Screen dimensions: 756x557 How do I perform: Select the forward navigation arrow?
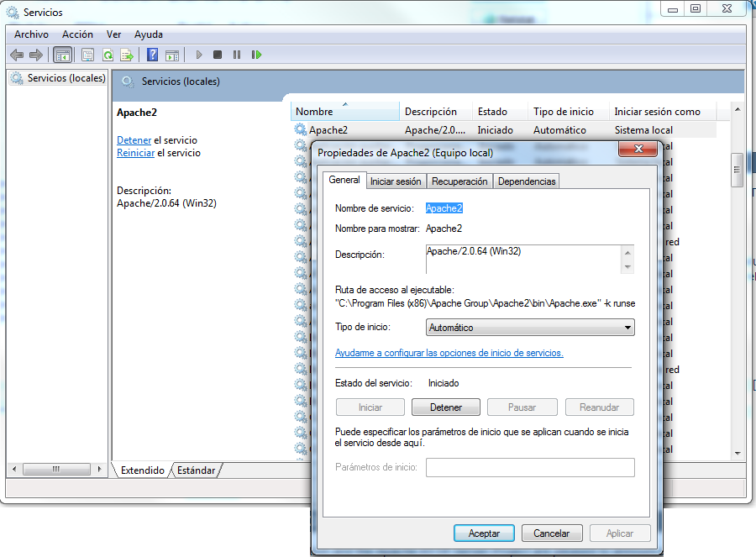pos(37,55)
